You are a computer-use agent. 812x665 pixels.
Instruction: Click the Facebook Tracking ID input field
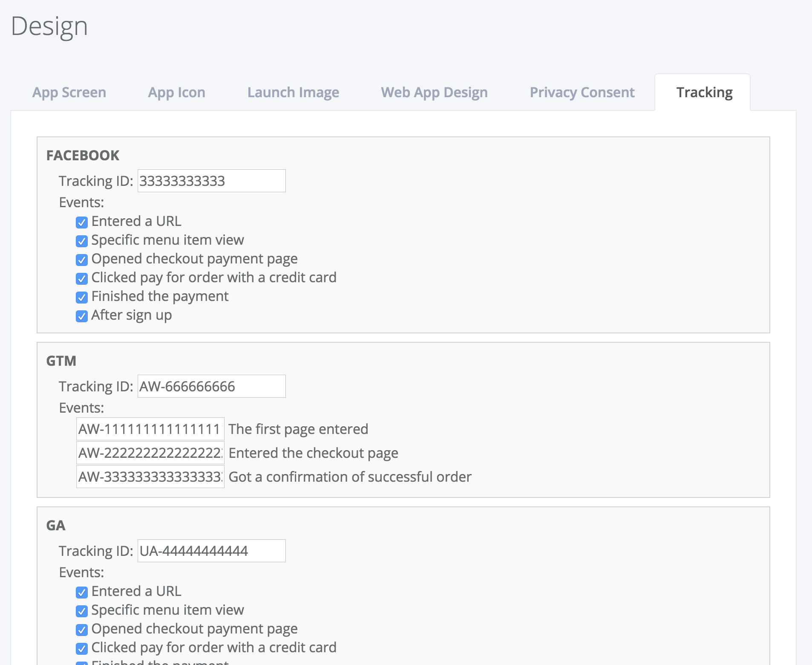point(211,181)
